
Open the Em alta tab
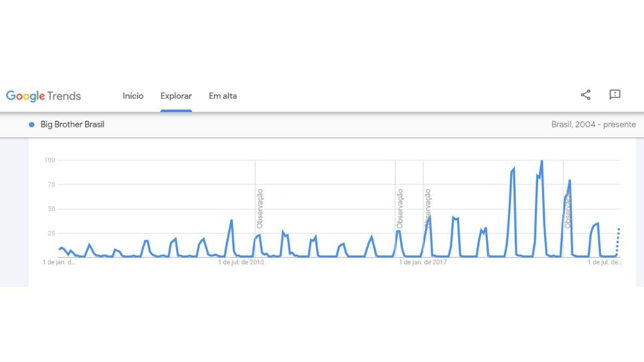click(x=223, y=96)
